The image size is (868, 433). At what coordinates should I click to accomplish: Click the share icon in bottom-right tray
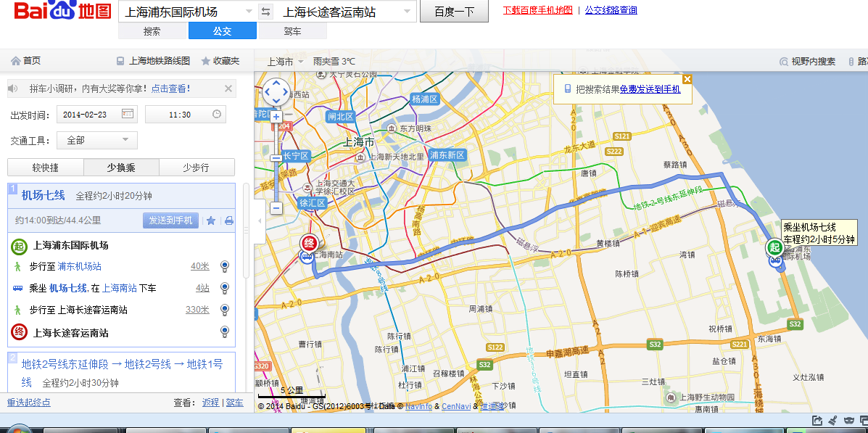tap(817, 421)
